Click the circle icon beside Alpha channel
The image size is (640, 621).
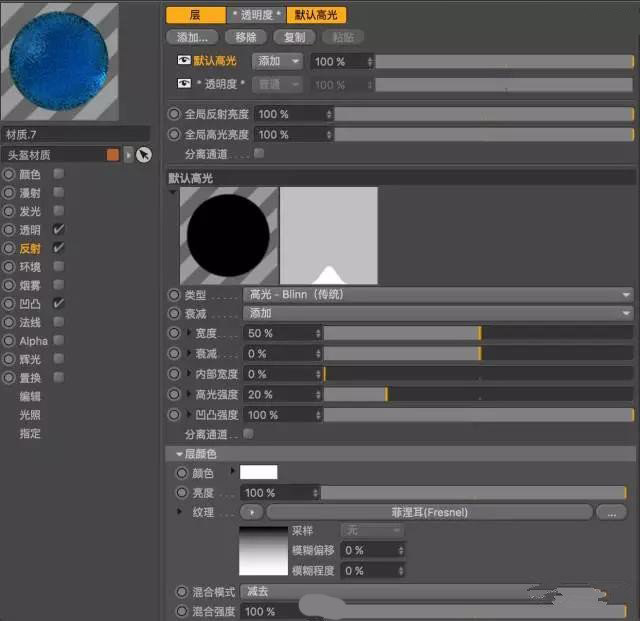tap(9, 341)
